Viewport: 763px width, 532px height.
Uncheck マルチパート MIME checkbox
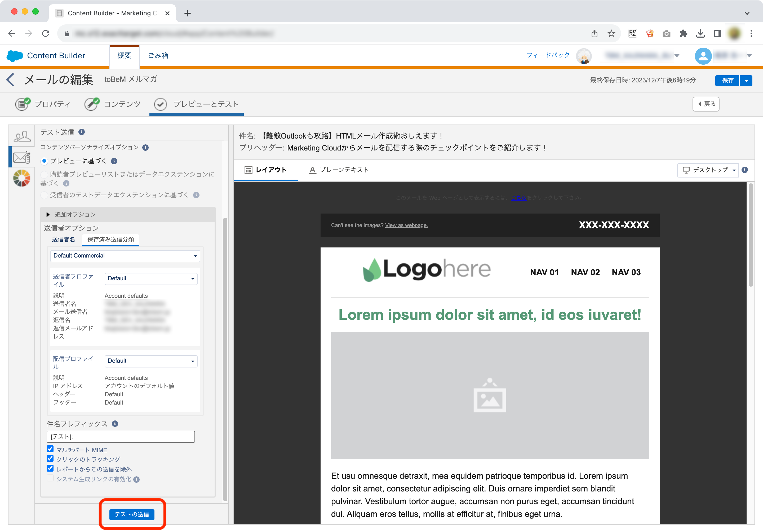[x=50, y=449]
